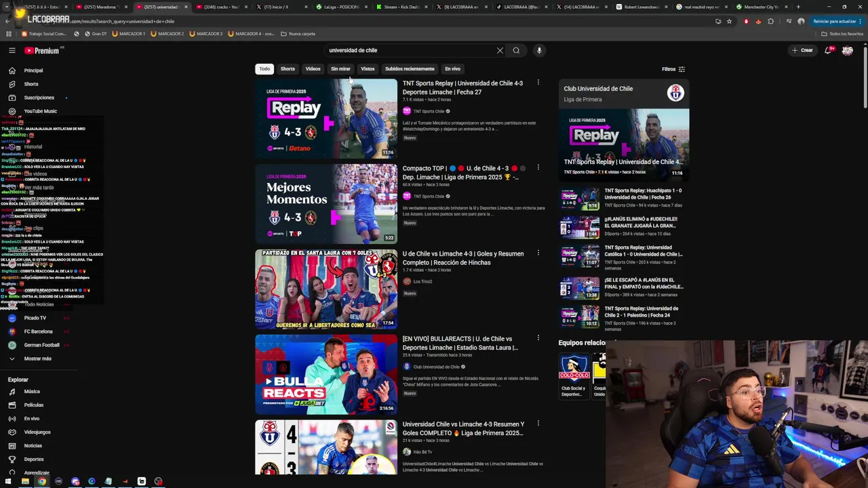The image size is (868, 488).
Task: Select the En vivo filter chip
Action: 452,69
